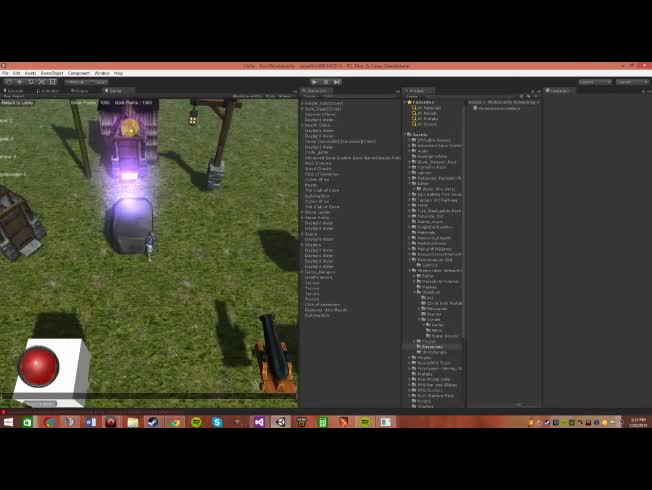
Task: Collapse the Favorites section
Action: [406, 102]
